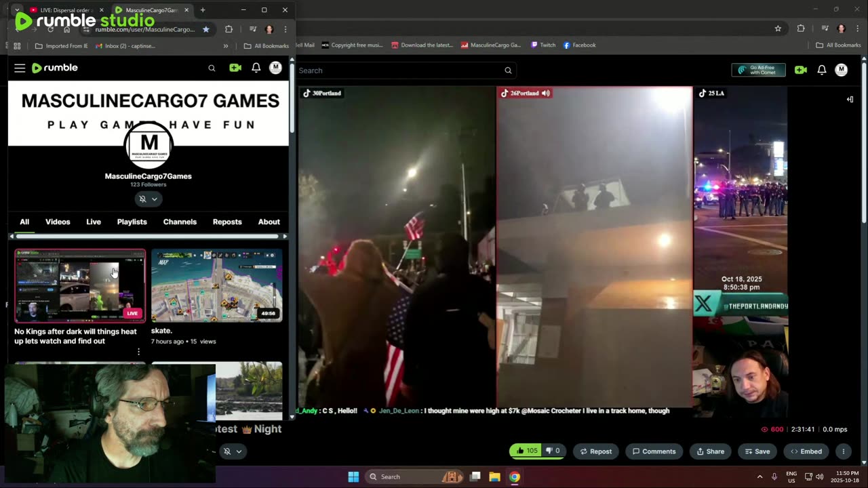Open All Bookmarks folder in front window
Screen dimensions: 868x488
266,46
